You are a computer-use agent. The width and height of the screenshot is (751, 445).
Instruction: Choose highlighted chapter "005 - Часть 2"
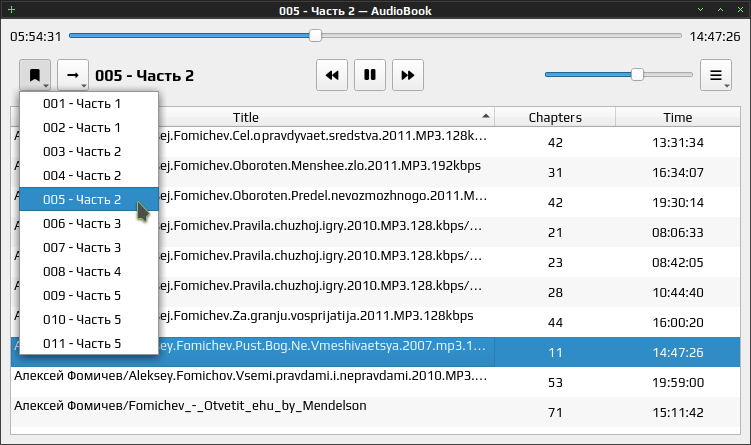tap(89, 199)
